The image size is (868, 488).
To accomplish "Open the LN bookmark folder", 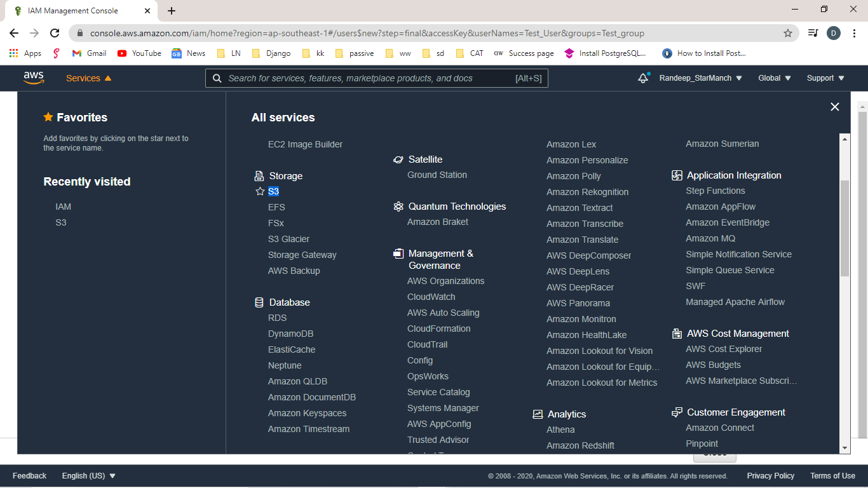I will click(229, 53).
